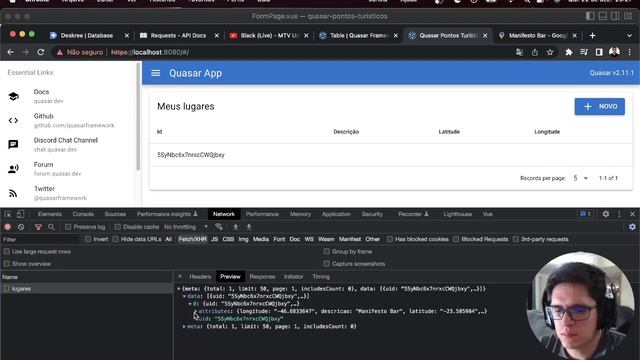Sort table by the Latitude column header
Screen dimensions: 640x360
point(449,132)
